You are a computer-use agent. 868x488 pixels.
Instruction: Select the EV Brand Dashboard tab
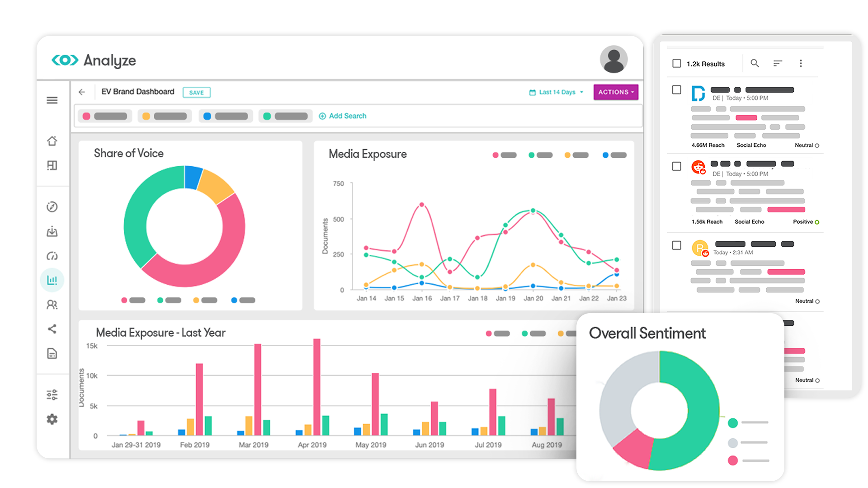pyautogui.click(x=138, y=92)
